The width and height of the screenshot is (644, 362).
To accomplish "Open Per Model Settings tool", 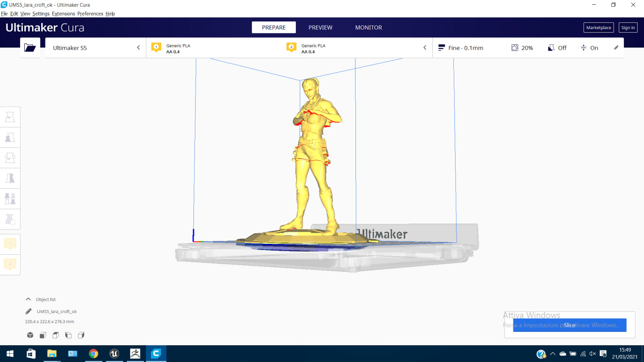I will (x=10, y=199).
